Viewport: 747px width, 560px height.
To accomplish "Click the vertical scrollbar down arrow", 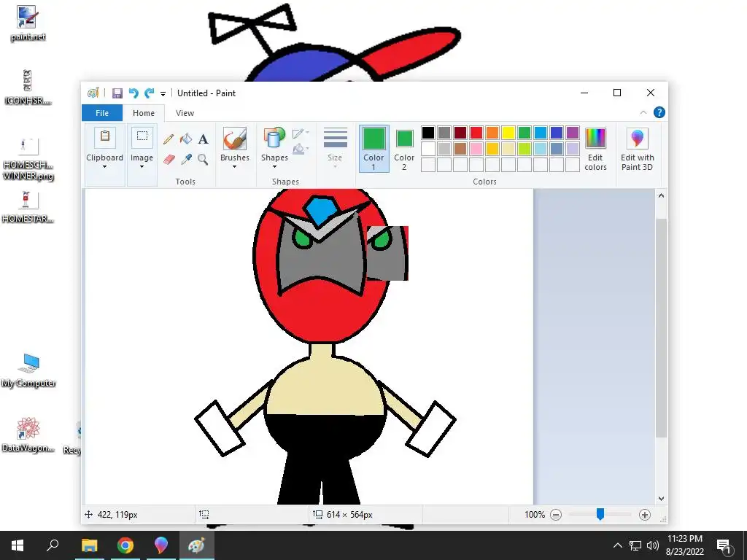I will click(661, 499).
